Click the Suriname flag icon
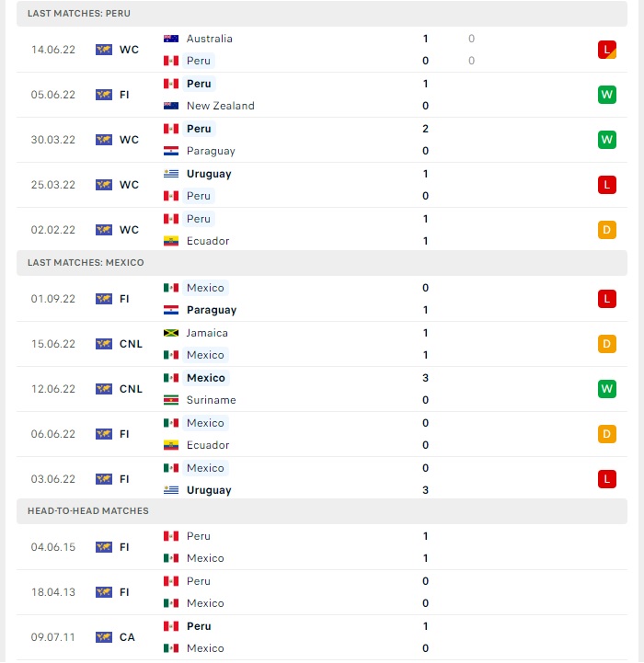 pos(171,400)
